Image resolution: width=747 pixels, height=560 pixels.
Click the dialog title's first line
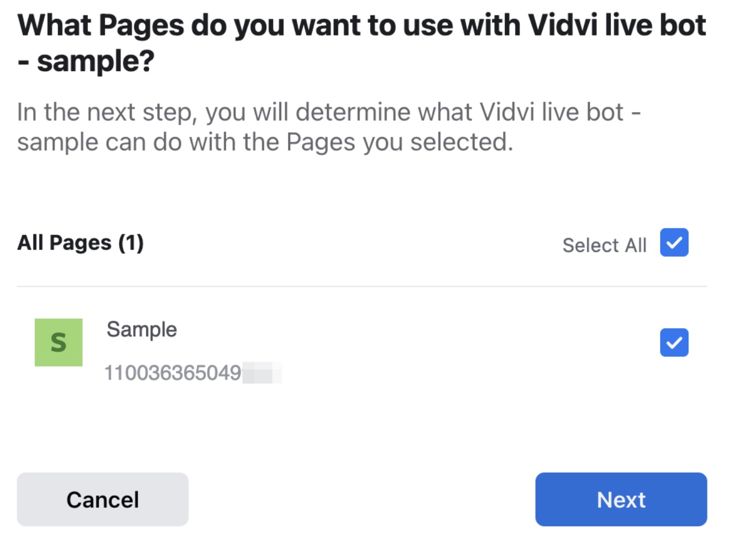click(361, 25)
